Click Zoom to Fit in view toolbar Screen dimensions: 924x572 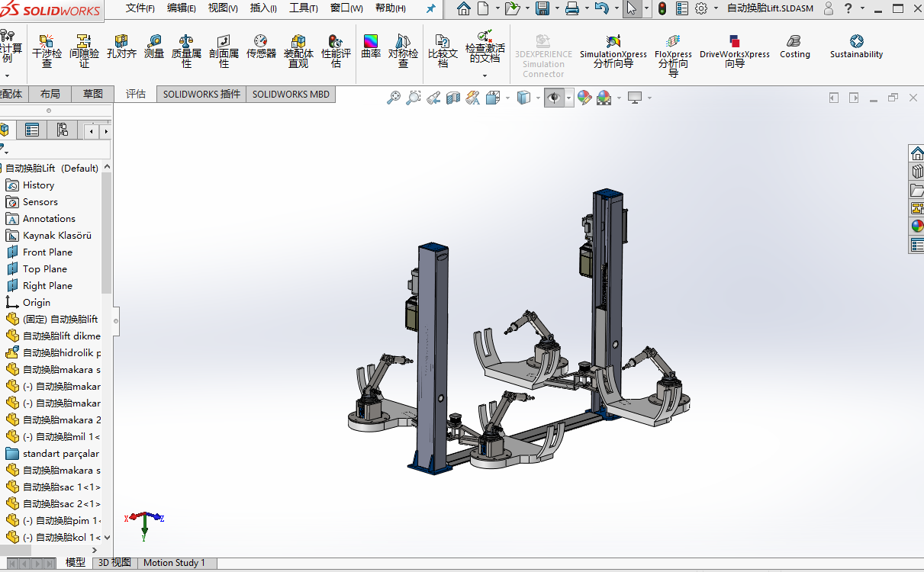[394, 98]
